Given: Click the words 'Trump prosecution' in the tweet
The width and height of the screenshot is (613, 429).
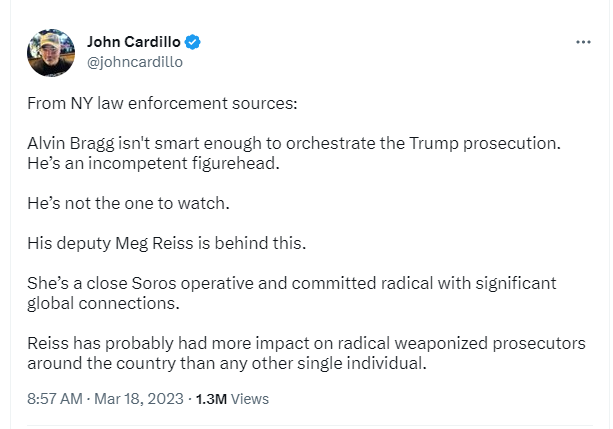Looking at the screenshot, I should 485,144.
